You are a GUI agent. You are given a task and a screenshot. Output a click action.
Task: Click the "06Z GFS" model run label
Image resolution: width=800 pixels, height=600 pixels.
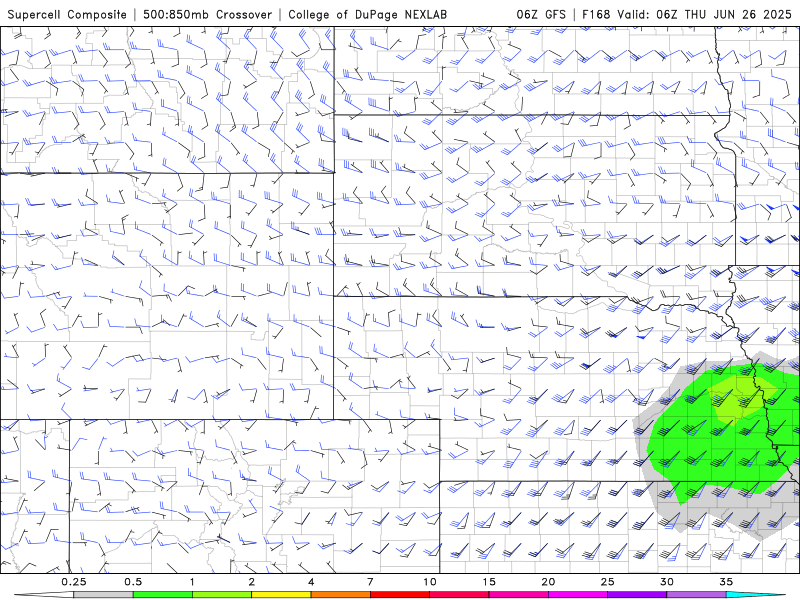click(541, 15)
